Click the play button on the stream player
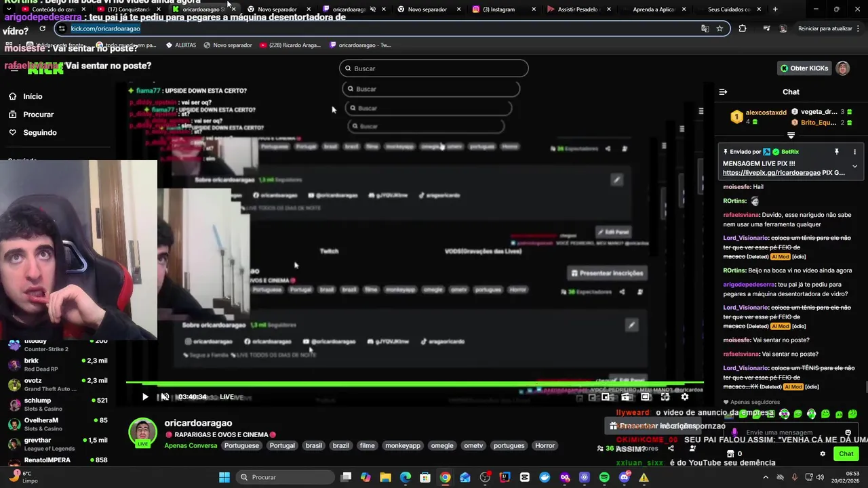868x488 pixels. (145, 397)
